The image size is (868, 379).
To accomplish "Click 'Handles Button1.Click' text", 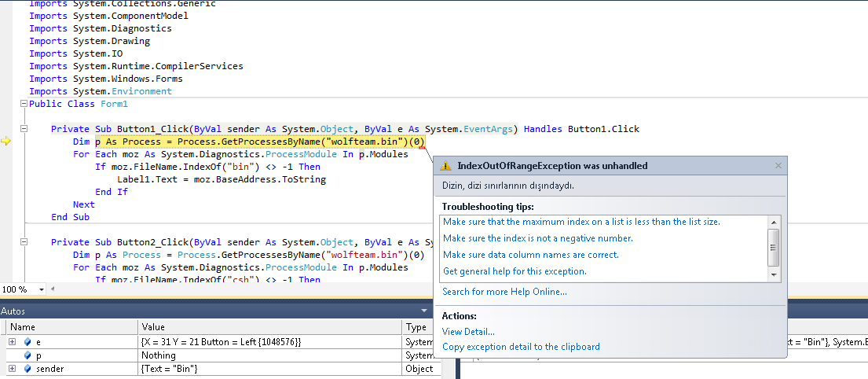I will click(x=581, y=129).
